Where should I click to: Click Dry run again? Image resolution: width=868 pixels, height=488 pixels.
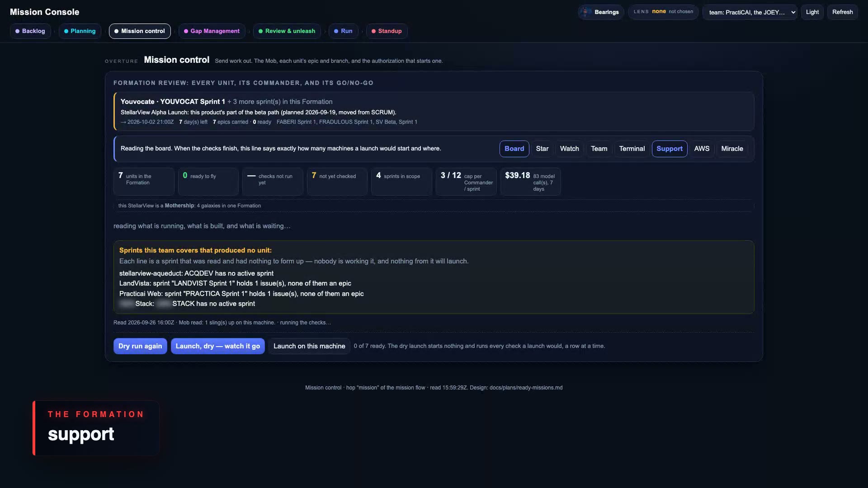pos(140,346)
